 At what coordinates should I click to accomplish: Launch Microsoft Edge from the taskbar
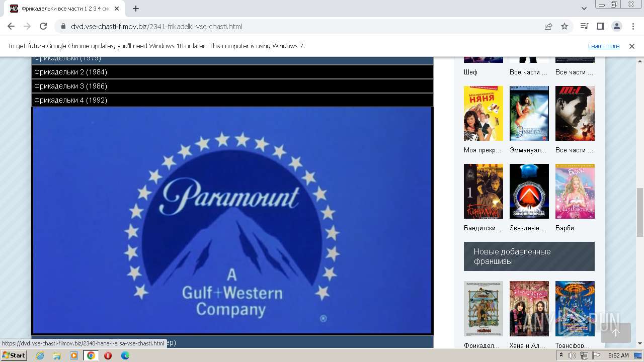125,355
